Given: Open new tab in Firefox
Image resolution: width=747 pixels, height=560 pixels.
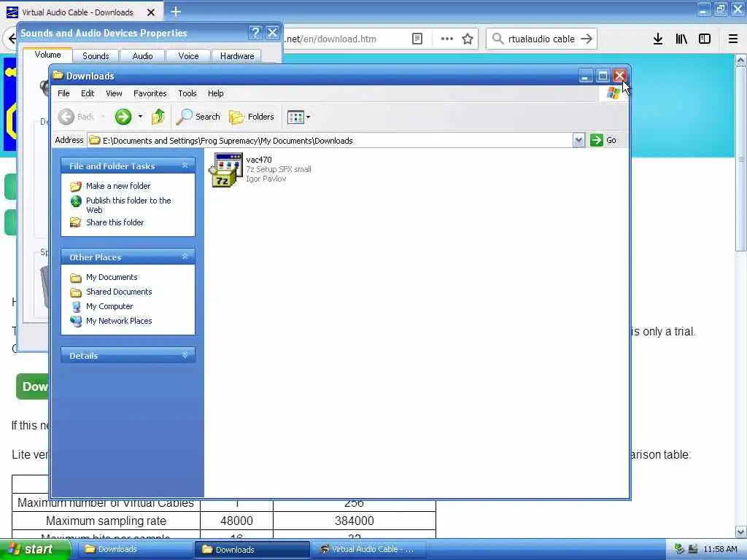Looking at the screenshot, I should (176, 12).
